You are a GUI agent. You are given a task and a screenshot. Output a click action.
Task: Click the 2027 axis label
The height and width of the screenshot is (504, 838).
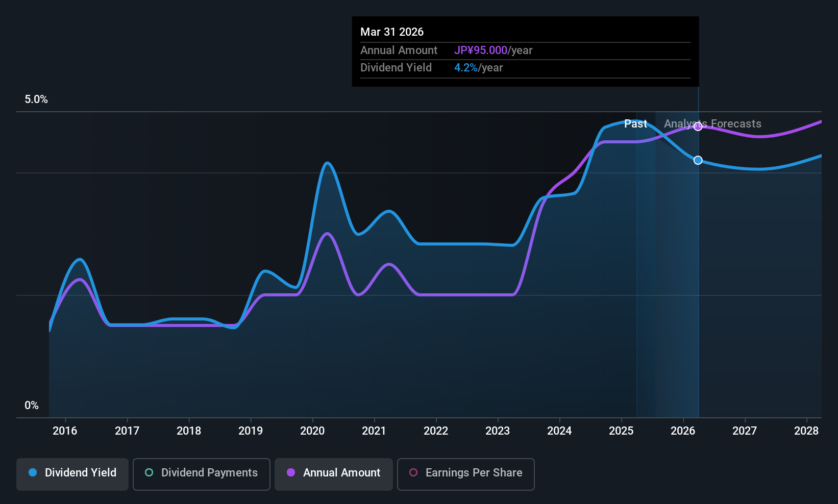pyautogui.click(x=745, y=431)
